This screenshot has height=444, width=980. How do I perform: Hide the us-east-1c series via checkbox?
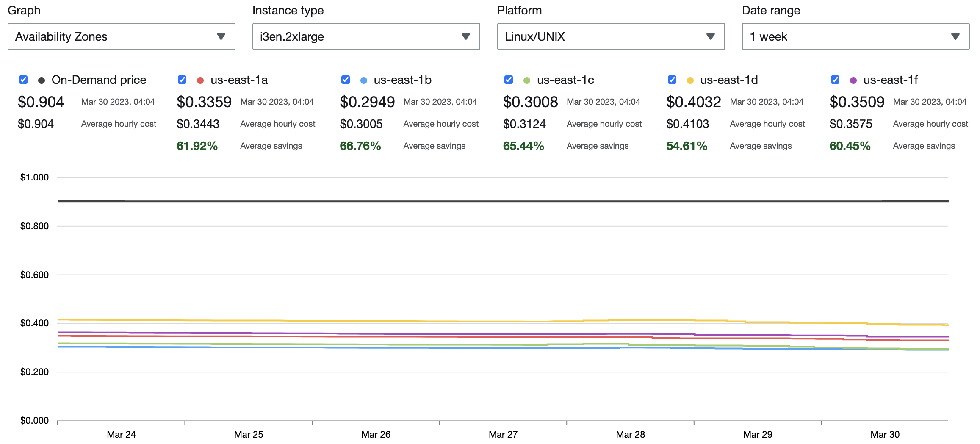click(509, 80)
